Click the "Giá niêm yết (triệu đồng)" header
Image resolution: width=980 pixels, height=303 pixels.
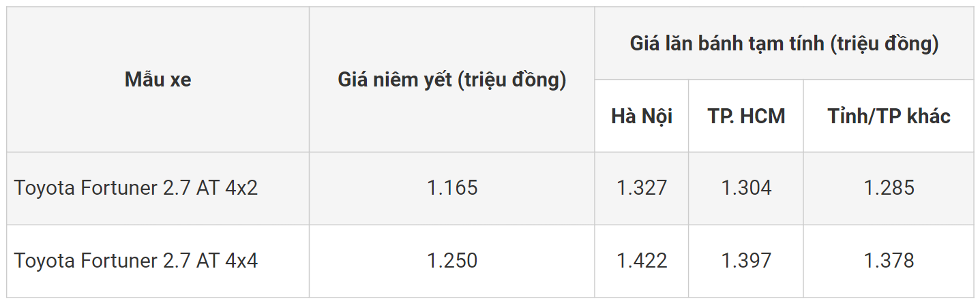coord(452,80)
